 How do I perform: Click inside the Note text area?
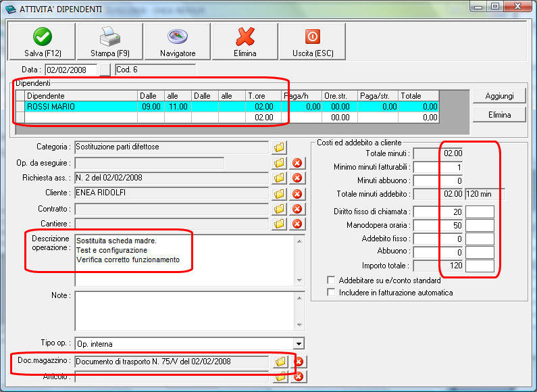pos(185,311)
